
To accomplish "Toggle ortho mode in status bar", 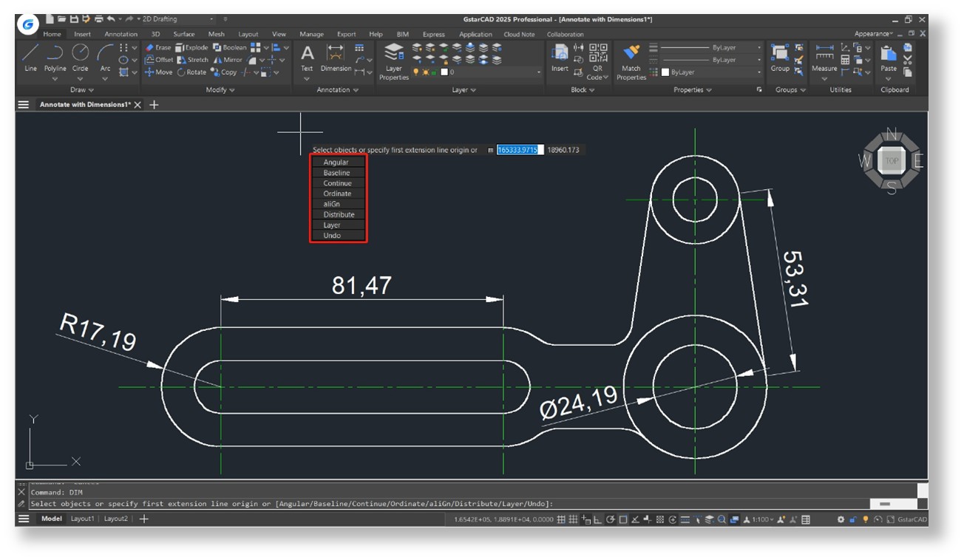I will (x=598, y=519).
